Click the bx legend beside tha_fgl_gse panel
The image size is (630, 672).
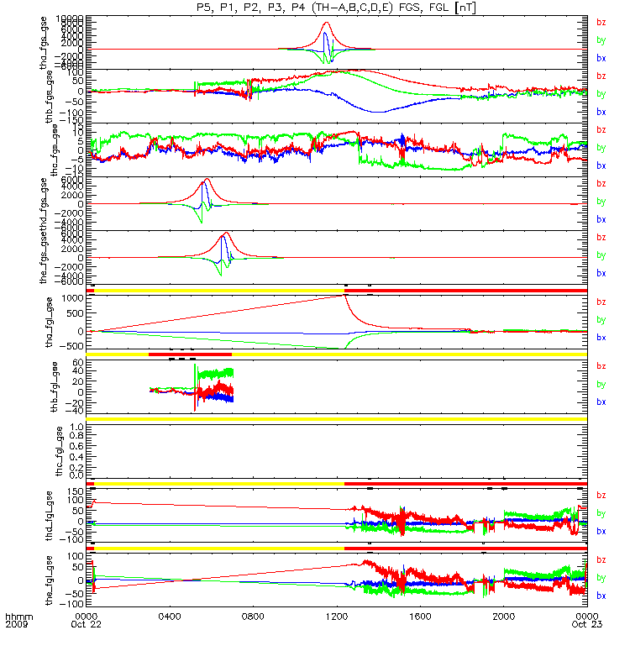[601, 338]
